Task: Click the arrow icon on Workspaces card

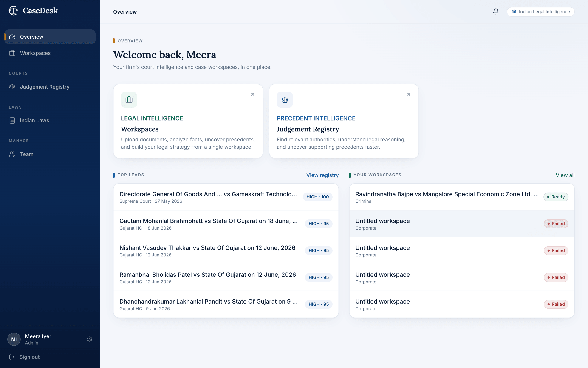Action: point(252,95)
